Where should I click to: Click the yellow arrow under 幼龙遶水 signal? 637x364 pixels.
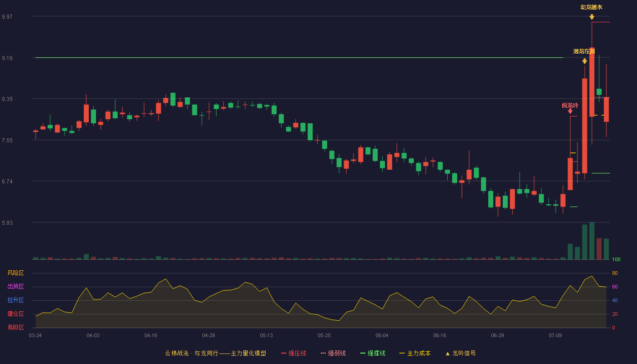coord(591,17)
